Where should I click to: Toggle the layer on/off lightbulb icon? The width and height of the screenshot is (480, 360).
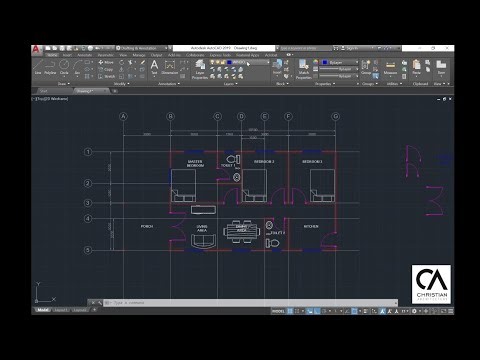click(x=212, y=62)
